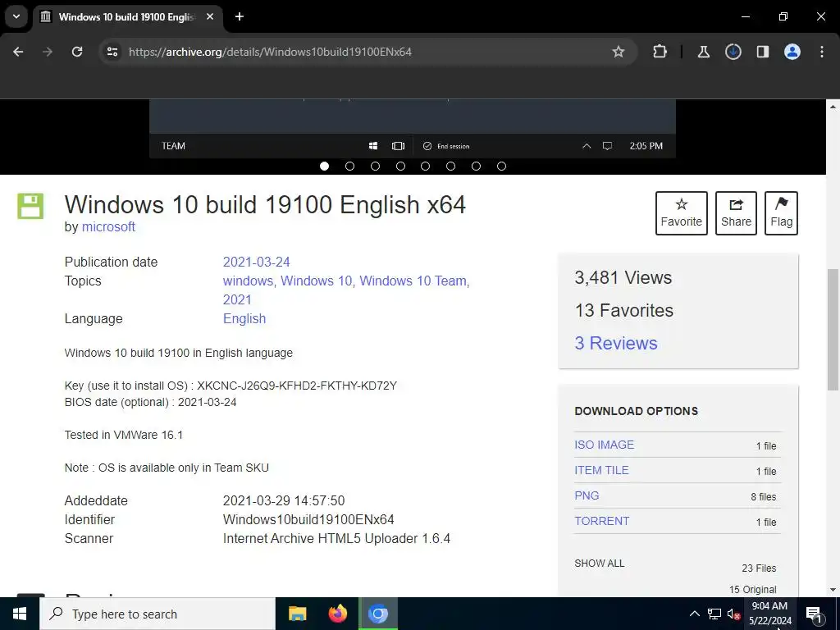Click the taskbar 'Type here to search' box
Image resolution: width=840 pixels, height=630 pixels.
(x=157, y=614)
